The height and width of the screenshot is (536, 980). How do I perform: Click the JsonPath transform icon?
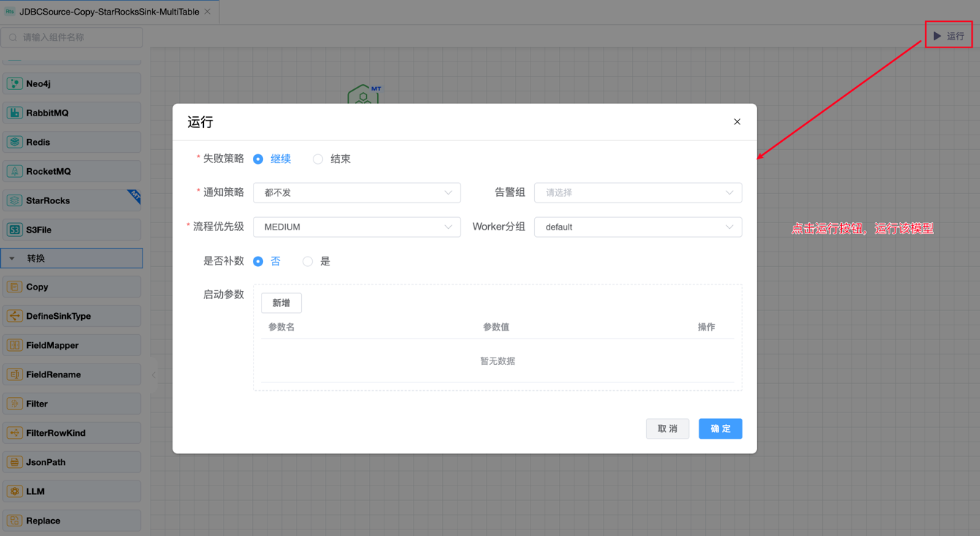(15, 462)
